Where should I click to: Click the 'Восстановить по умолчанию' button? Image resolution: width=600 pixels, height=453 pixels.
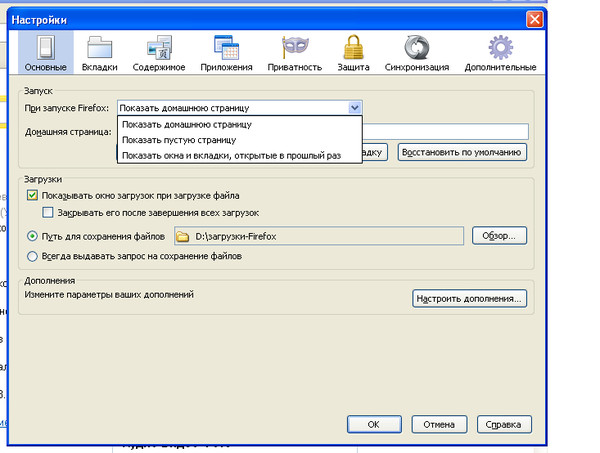[x=462, y=152]
